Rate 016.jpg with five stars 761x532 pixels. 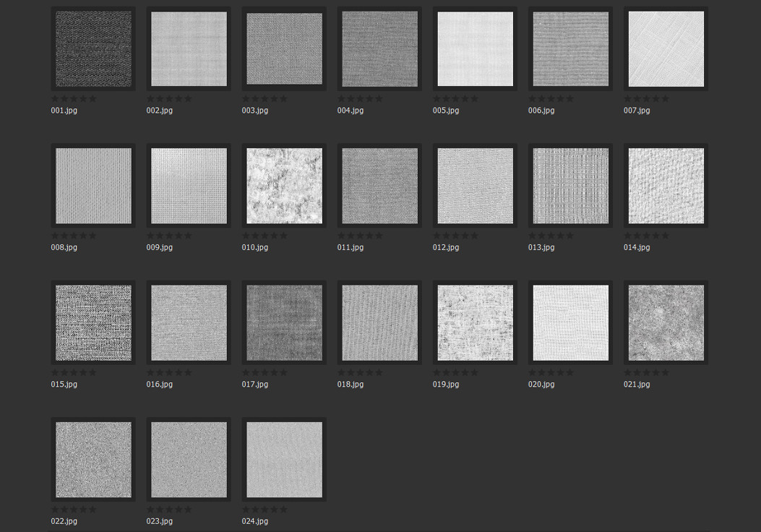pos(189,372)
